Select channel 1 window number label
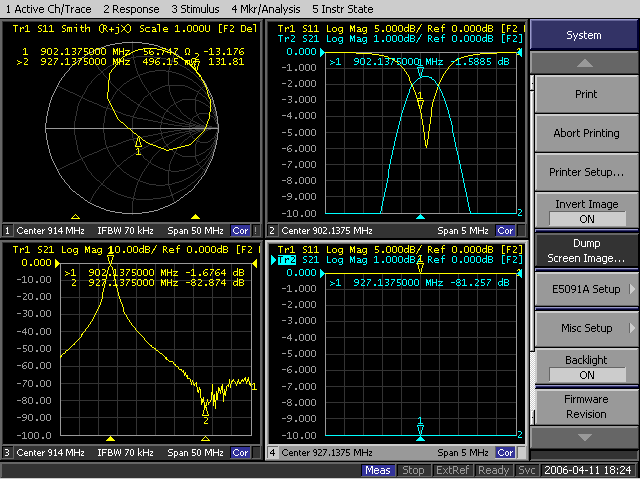 coord(7,231)
